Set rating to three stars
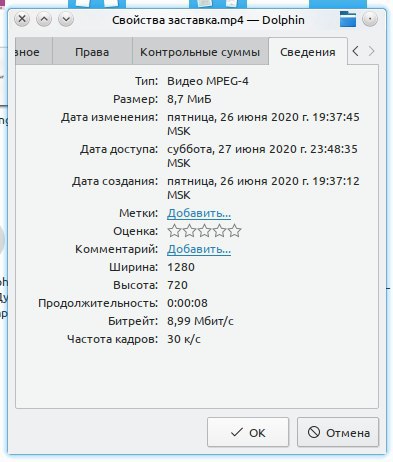Viewport: 393px width, 462px height. (204, 231)
